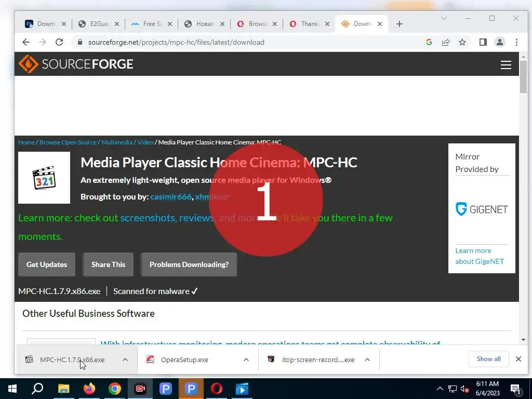532x399 pixels.
Task: Open Windows taskbar search
Action: click(37, 389)
